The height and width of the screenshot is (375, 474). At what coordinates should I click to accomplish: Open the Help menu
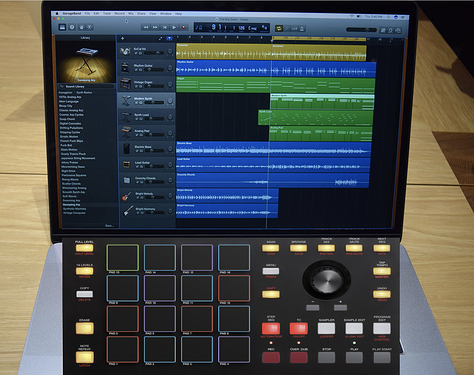pos(179,14)
